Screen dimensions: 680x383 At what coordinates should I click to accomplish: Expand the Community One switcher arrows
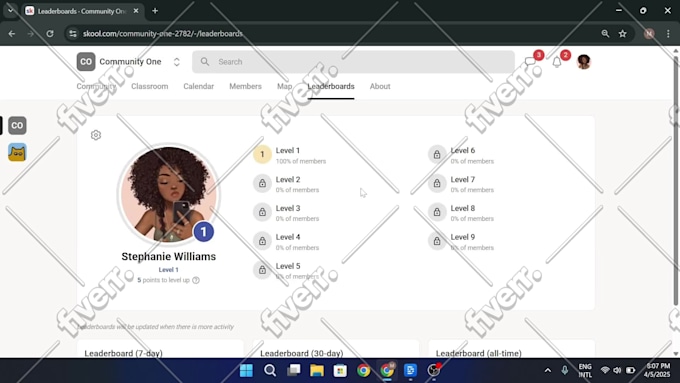tap(177, 62)
